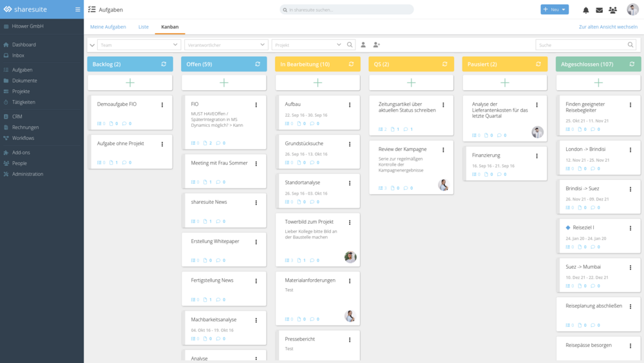
Task: Toggle the single person filter icon
Action: pos(363,45)
